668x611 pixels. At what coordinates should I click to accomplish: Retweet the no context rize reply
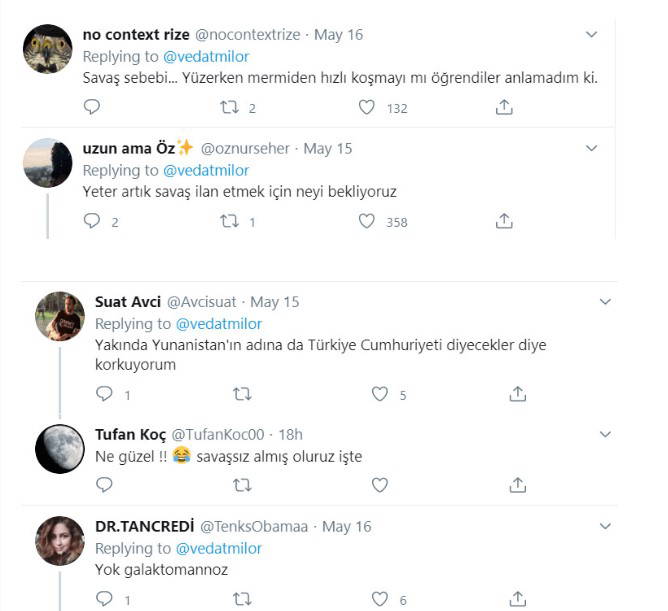pyautogui.click(x=229, y=107)
